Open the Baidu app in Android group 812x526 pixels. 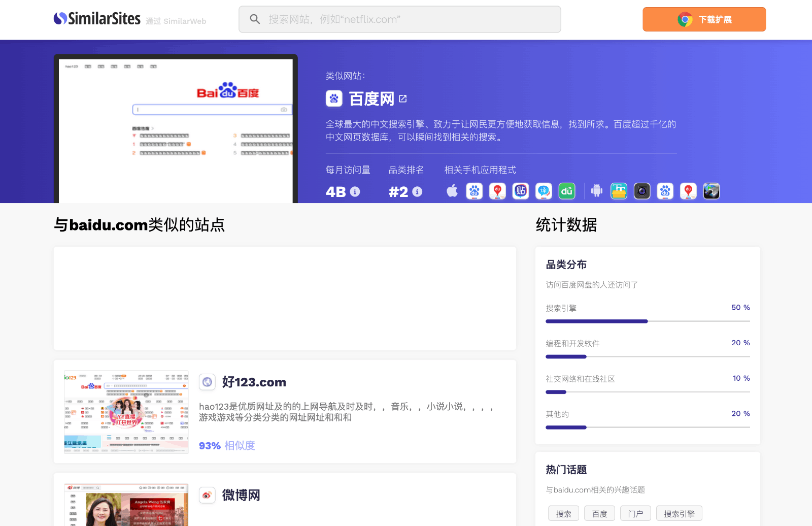click(x=665, y=191)
